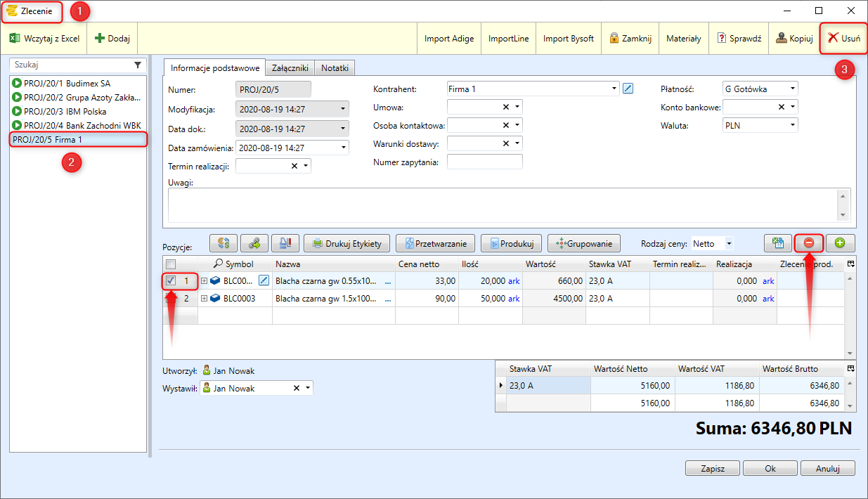The image size is (868, 499).
Task: Click the Numer zapytania input field
Action: pyautogui.click(x=484, y=162)
